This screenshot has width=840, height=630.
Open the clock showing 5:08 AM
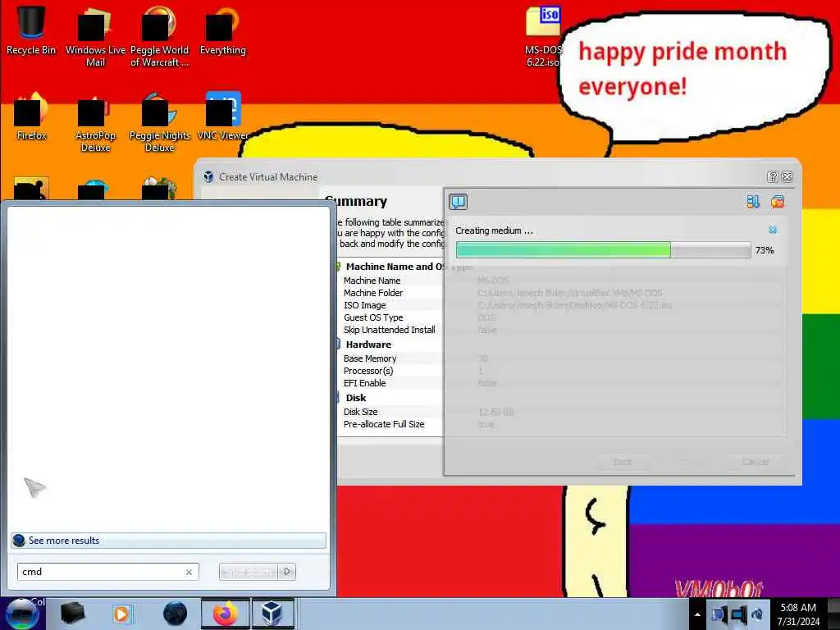[x=798, y=614]
